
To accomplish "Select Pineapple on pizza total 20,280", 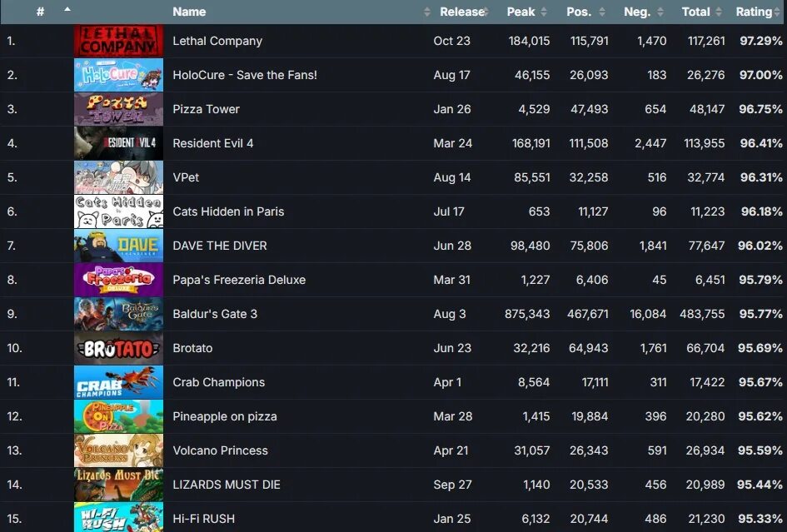I will click(705, 416).
